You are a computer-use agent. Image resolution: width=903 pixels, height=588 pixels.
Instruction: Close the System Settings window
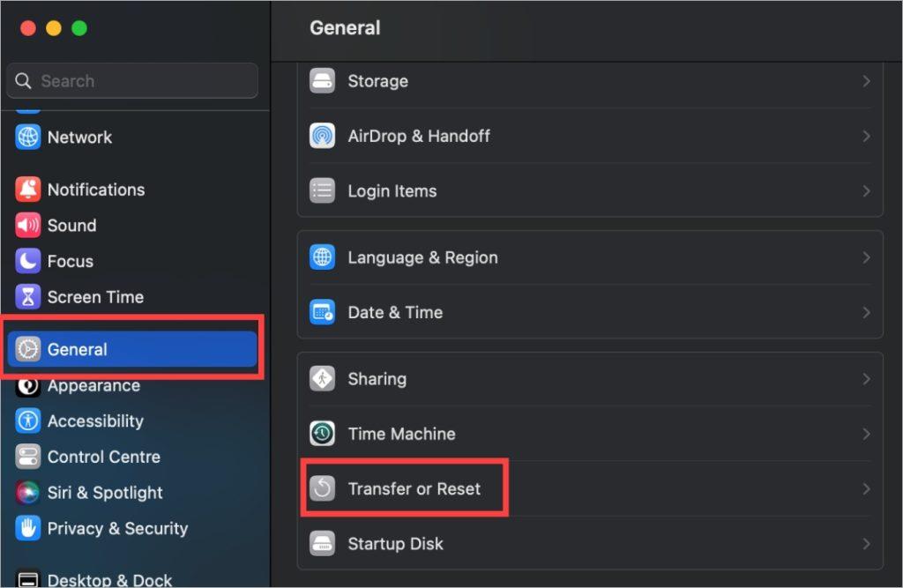[27, 27]
